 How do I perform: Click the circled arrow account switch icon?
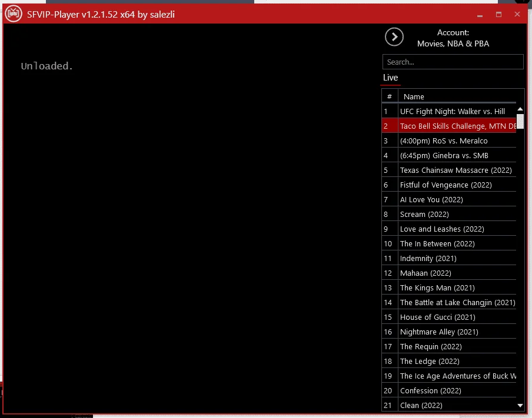pyautogui.click(x=394, y=37)
